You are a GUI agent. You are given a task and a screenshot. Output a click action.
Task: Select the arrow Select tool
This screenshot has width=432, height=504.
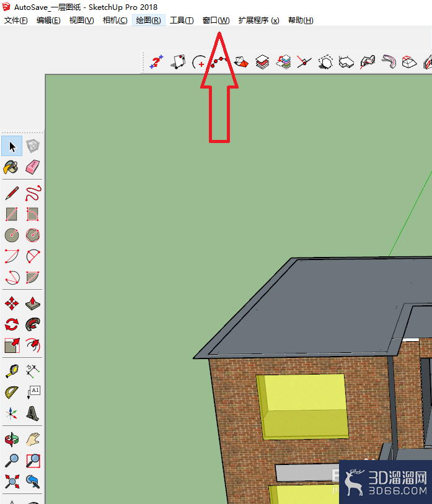(x=12, y=146)
